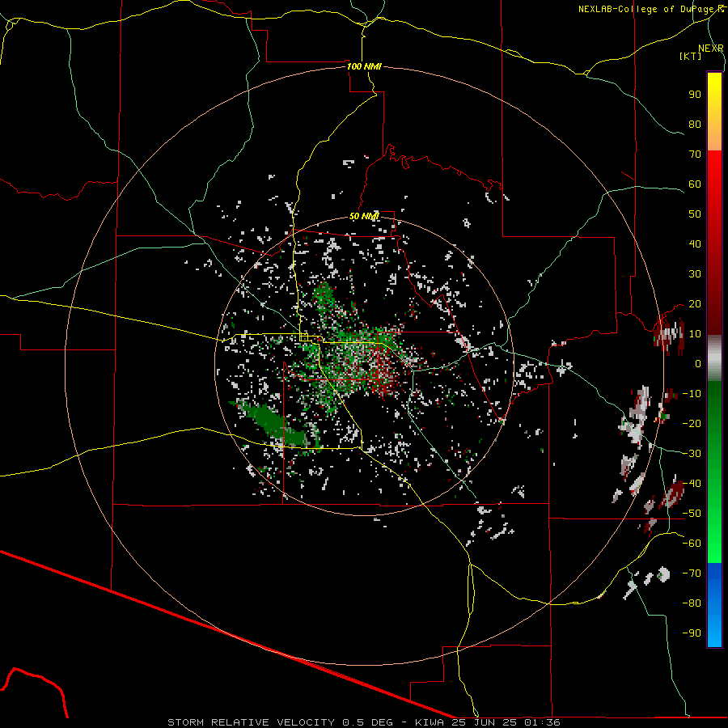728x728 pixels.
Task: Click the -60 value on the color scale
Action: [x=692, y=544]
